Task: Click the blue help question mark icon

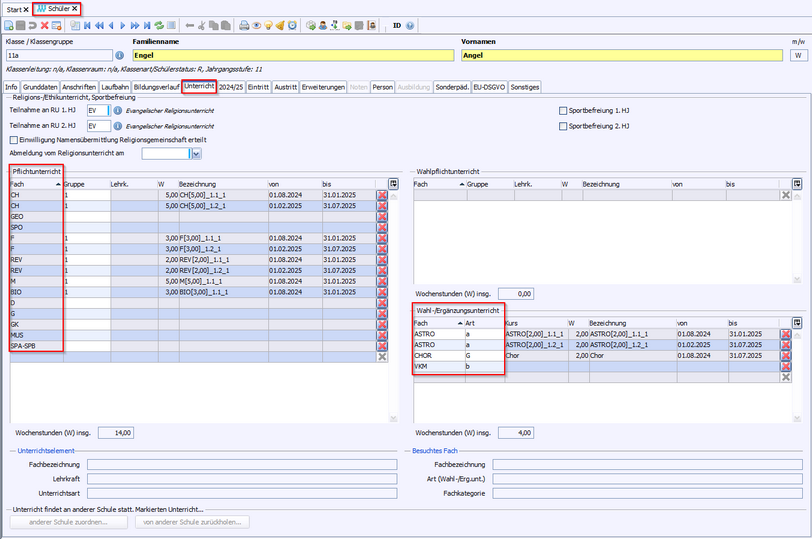Action: point(411,25)
